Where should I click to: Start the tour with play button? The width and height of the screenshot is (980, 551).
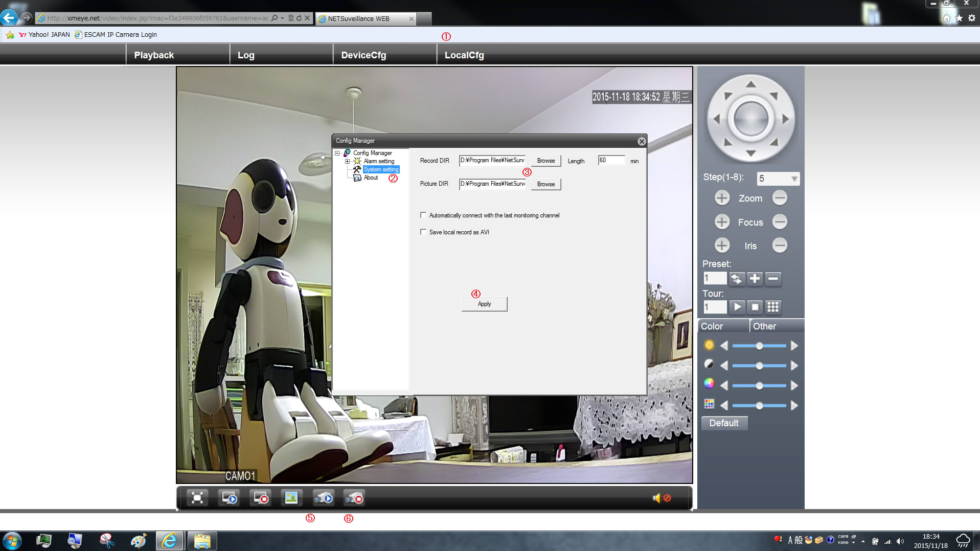point(737,307)
